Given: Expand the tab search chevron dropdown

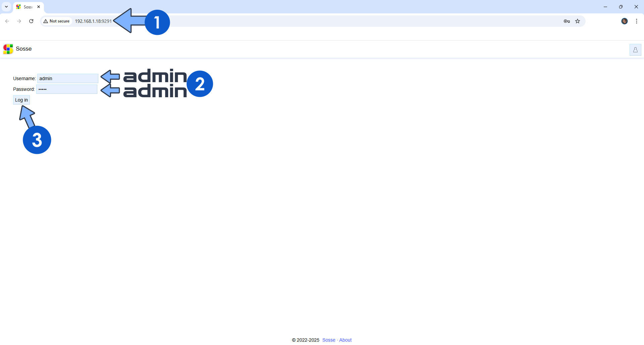Looking at the screenshot, I should [x=6, y=7].
